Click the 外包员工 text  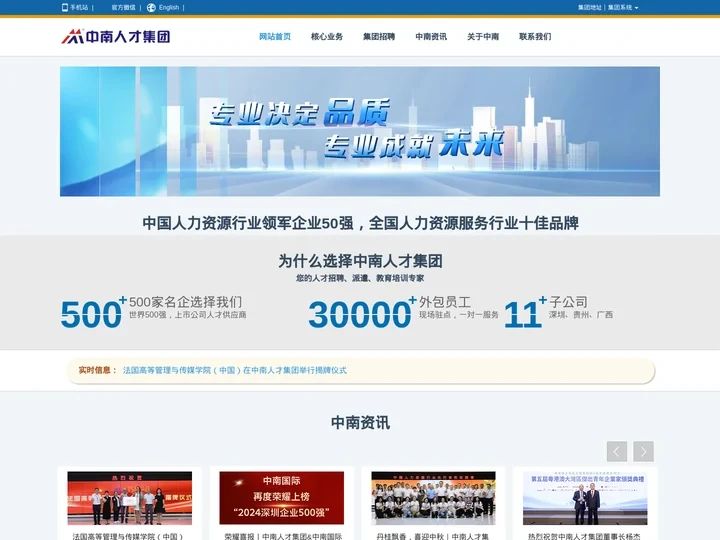pyautogui.click(x=445, y=302)
